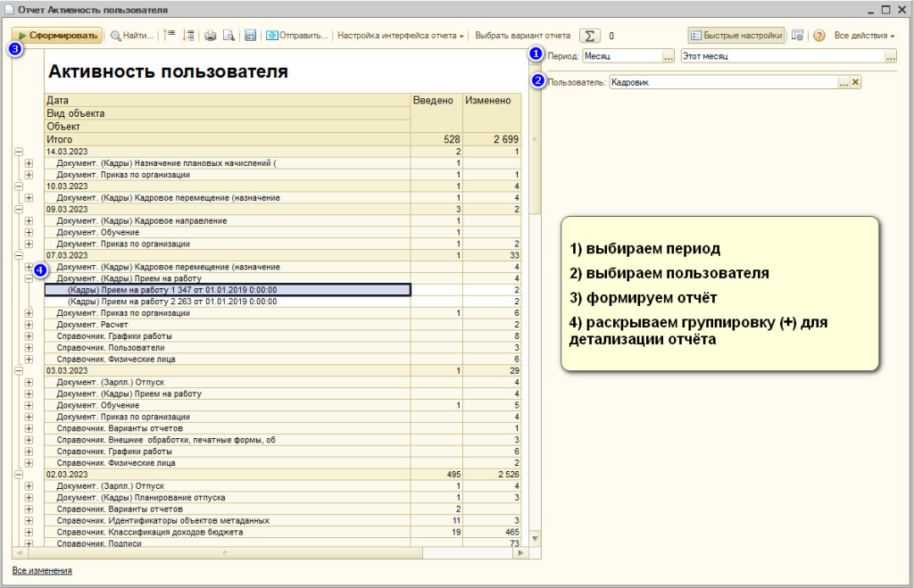
Task: Click the expand all groups icon
Action: pos(187,36)
